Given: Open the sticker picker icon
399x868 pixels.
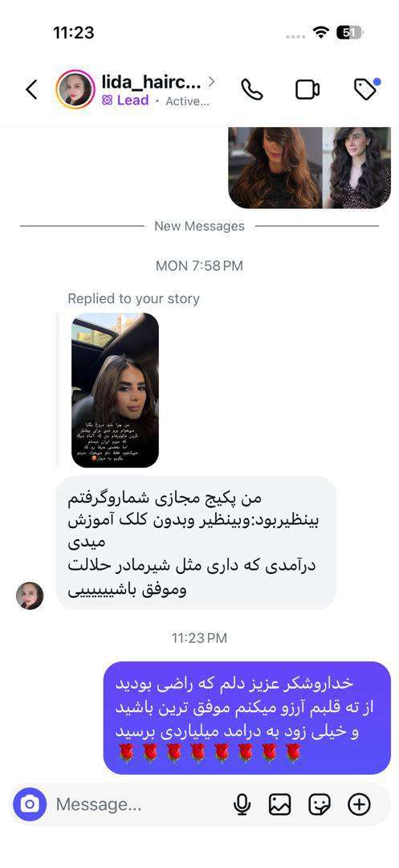Looking at the screenshot, I should coord(320,805).
